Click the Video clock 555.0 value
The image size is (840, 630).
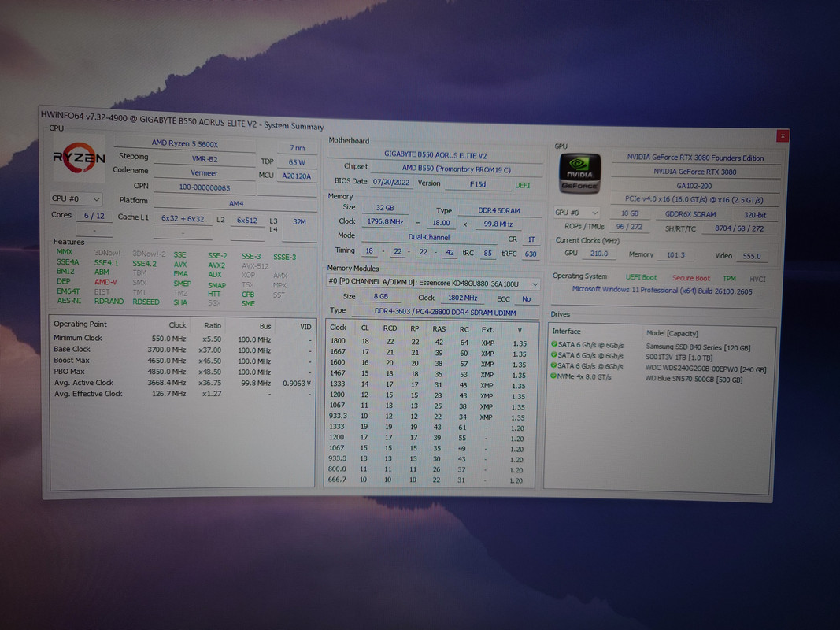752,256
